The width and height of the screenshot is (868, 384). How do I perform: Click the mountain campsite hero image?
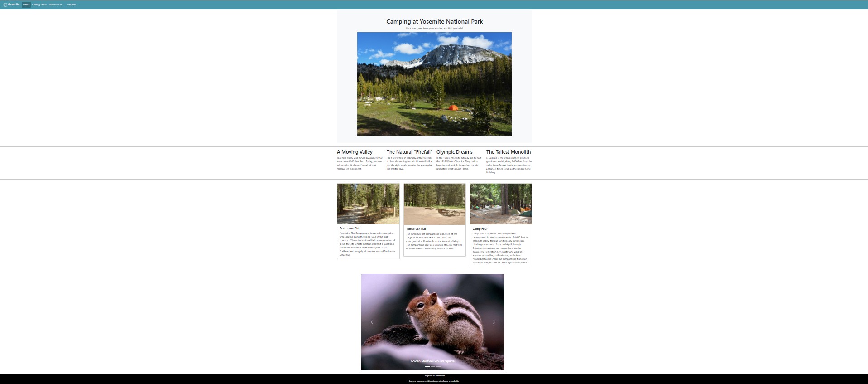(434, 84)
